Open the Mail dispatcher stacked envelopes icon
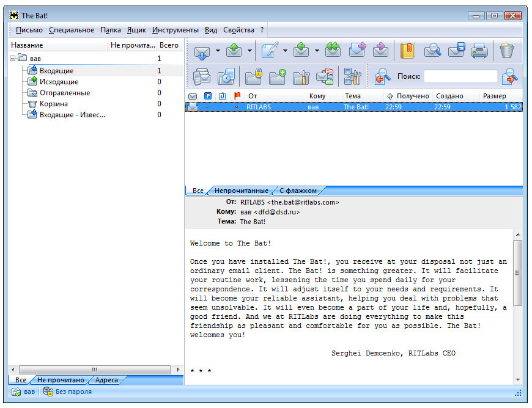This screenshot has width=532, height=408. (202, 76)
